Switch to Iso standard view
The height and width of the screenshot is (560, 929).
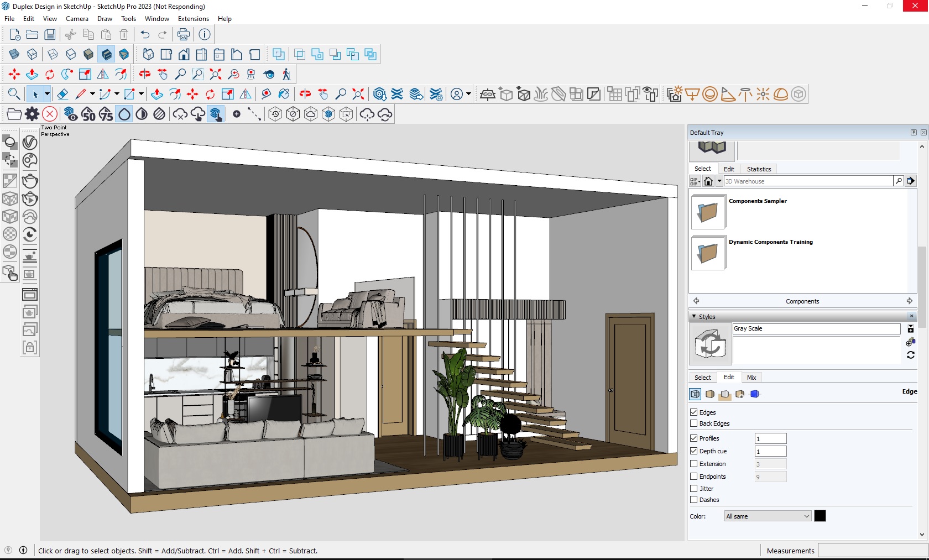pos(148,54)
